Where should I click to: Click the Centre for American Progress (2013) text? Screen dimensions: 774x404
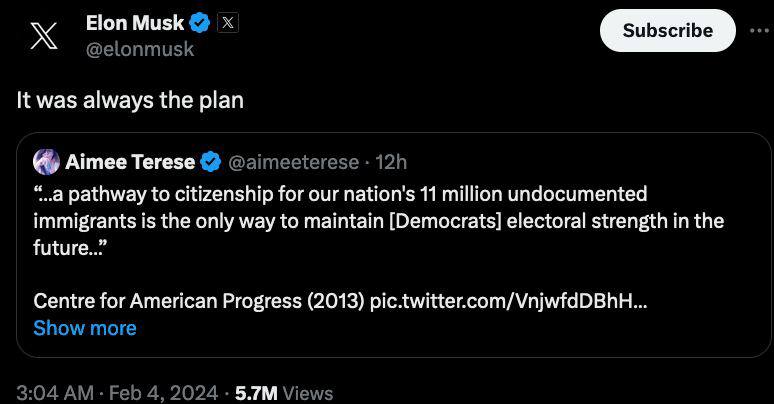pyautogui.click(x=198, y=301)
